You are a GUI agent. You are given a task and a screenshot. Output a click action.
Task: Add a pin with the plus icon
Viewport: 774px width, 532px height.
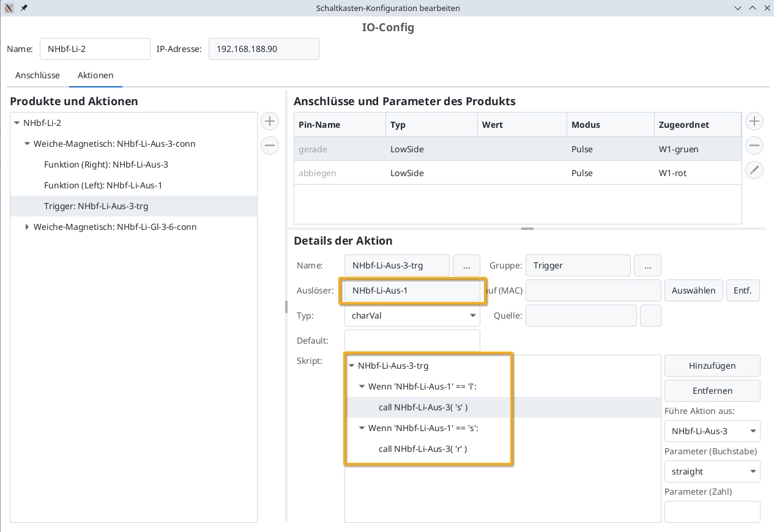[755, 121]
